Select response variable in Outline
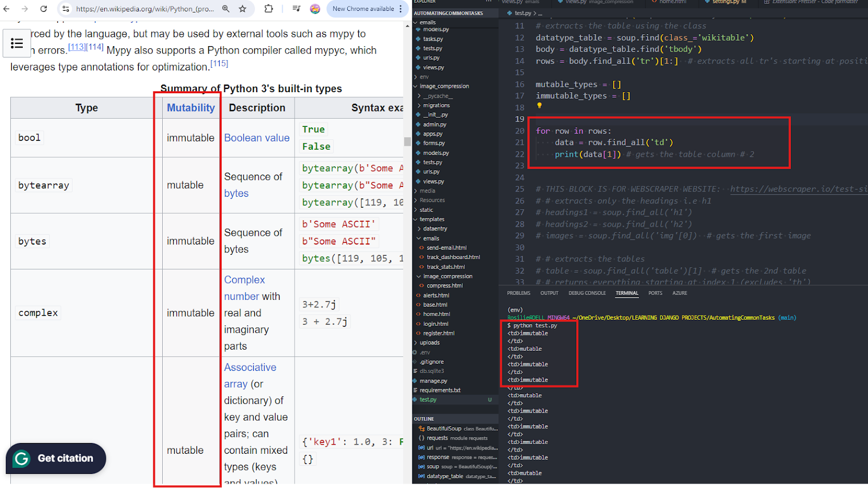Screen dimensions: 868x488 (438, 457)
